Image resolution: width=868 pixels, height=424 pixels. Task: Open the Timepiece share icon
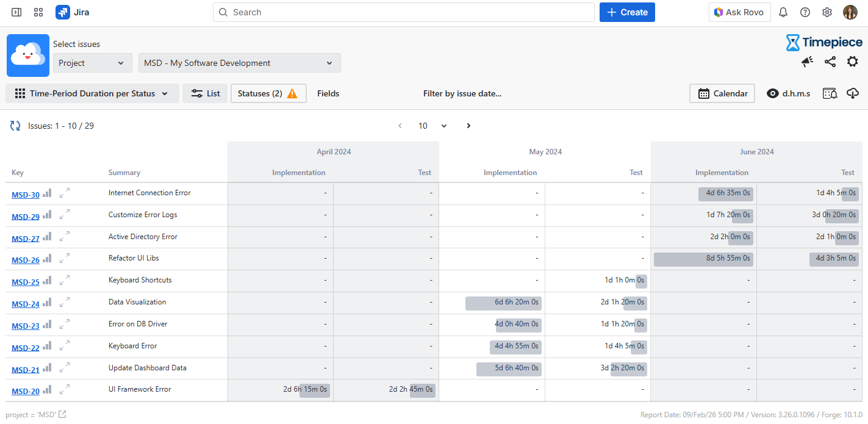[x=830, y=62]
